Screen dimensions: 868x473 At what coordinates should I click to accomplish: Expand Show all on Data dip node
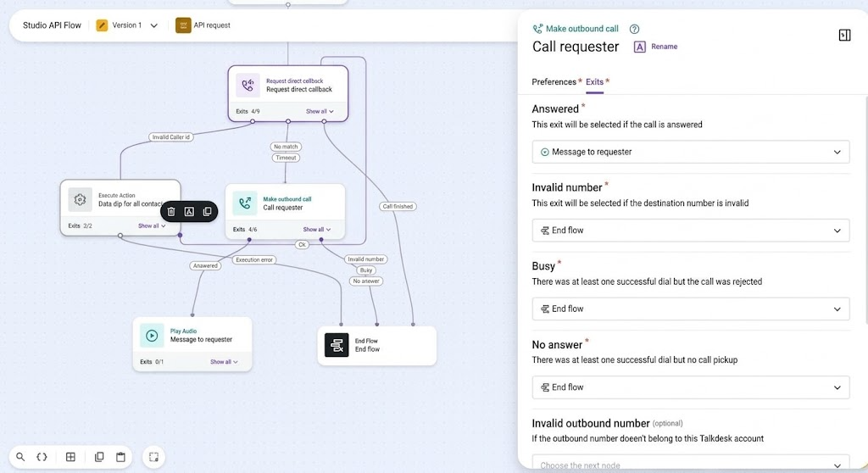coord(152,226)
